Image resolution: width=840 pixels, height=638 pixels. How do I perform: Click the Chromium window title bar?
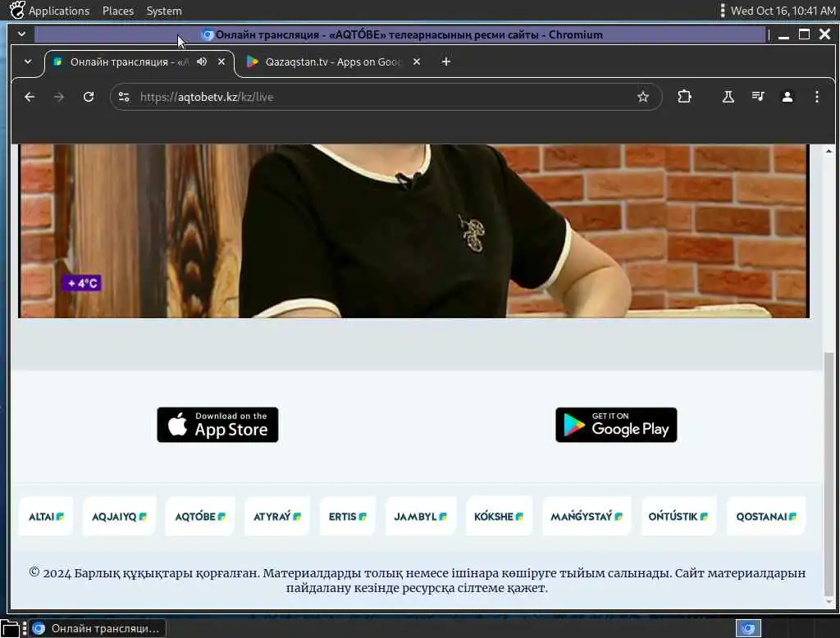coord(400,34)
